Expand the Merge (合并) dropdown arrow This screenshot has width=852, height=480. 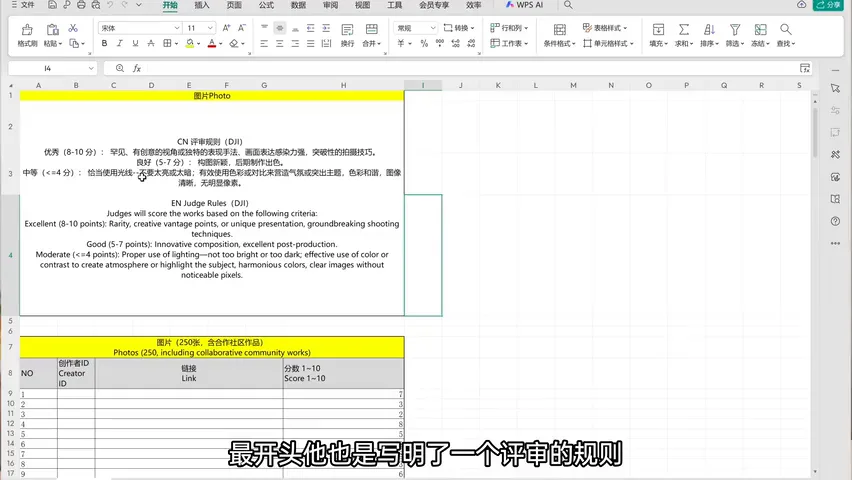[x=379, y=43]
